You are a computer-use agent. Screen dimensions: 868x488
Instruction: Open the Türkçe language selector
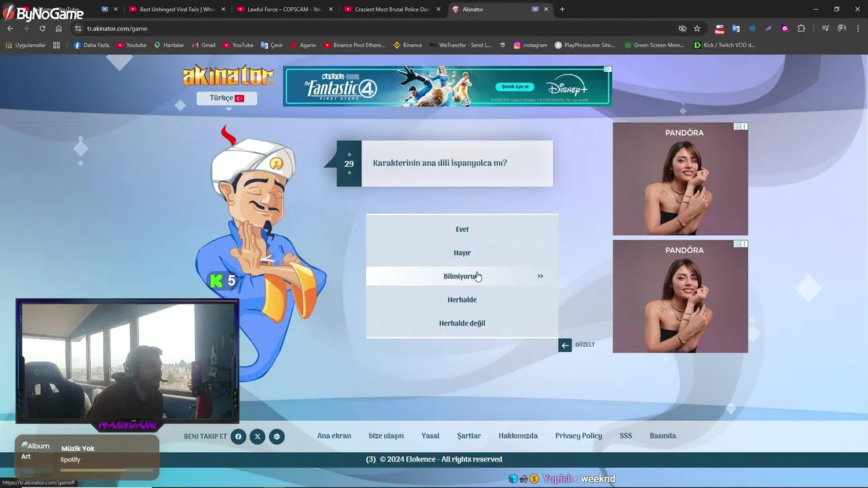(226, 98)
